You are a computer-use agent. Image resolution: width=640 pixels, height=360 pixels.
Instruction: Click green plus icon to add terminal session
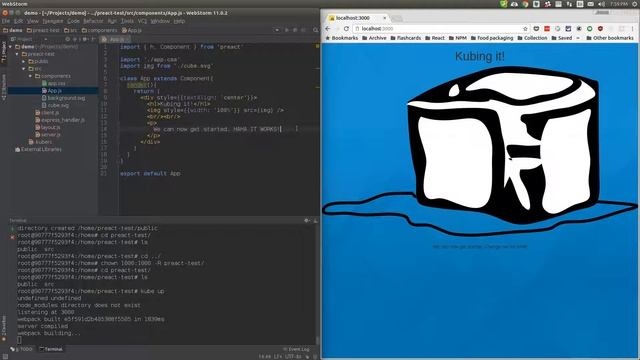[x=12, y=229]
